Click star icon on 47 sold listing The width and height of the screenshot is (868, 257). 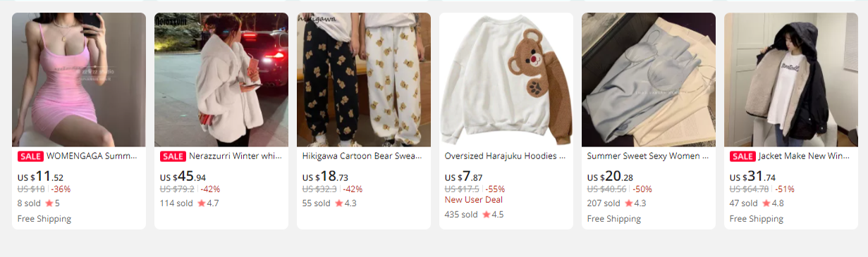tap(766, 203)
